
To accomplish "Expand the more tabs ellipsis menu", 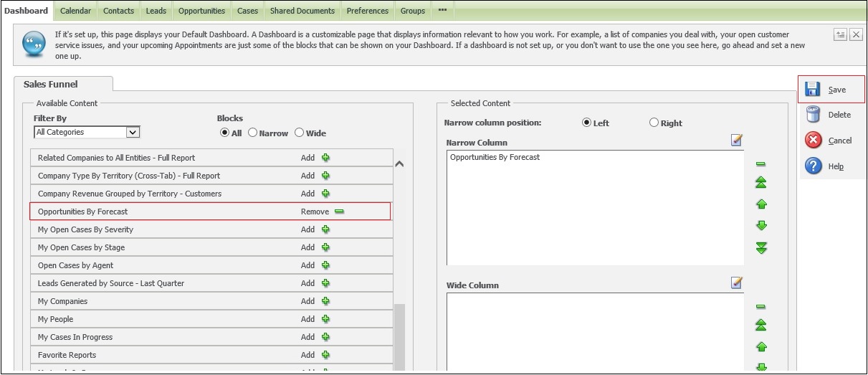I will [442, 11].
